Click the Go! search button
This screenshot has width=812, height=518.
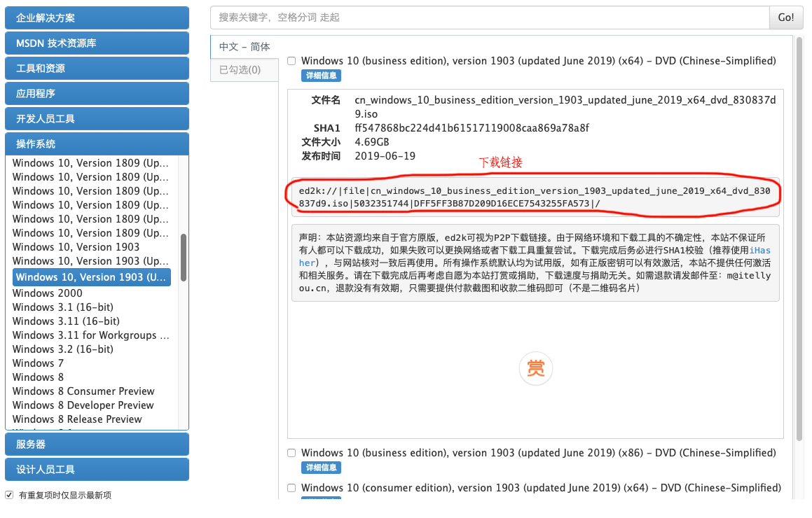tap(785, 17)
